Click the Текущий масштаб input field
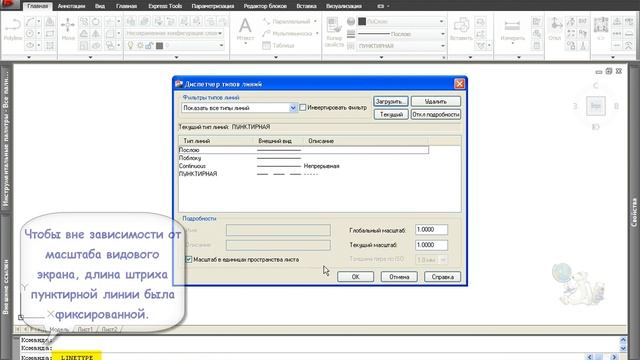This screenshot has width=640, height=360. pyautogui.click(x=431, y=245)
